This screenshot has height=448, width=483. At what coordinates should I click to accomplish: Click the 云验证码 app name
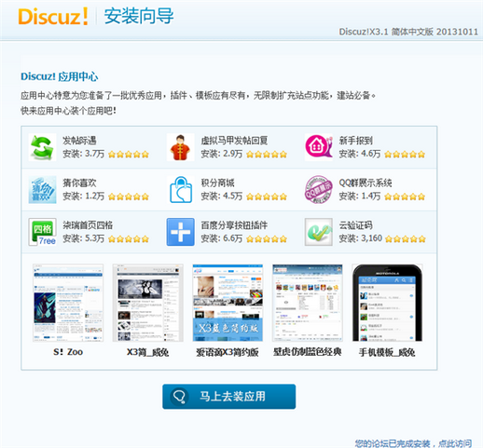355,225
